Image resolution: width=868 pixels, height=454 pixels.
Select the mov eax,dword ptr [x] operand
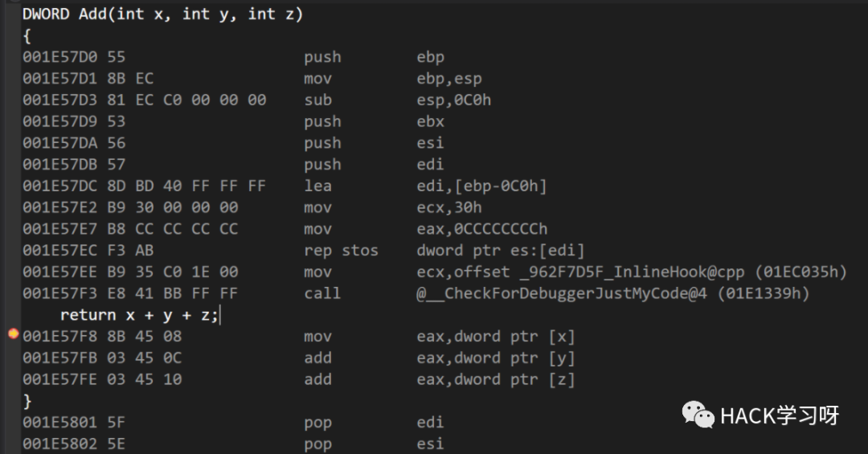496,337
